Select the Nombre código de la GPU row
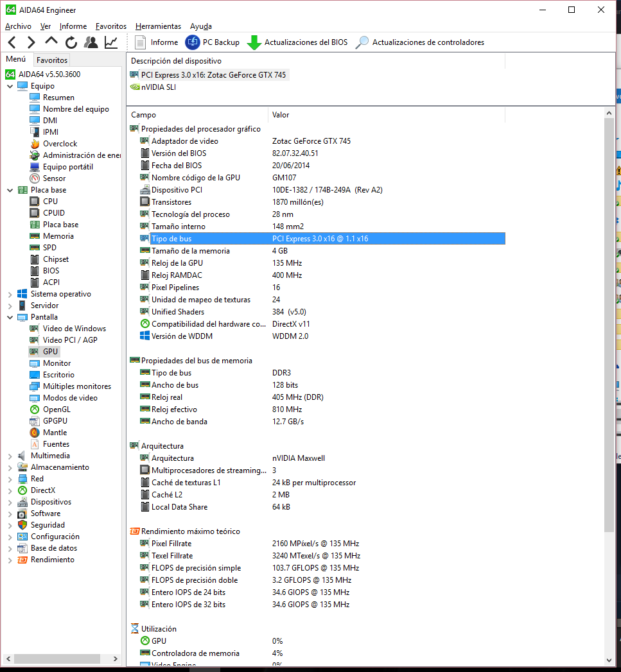This screenshot has height=672, width=621. tap(322, 177)
